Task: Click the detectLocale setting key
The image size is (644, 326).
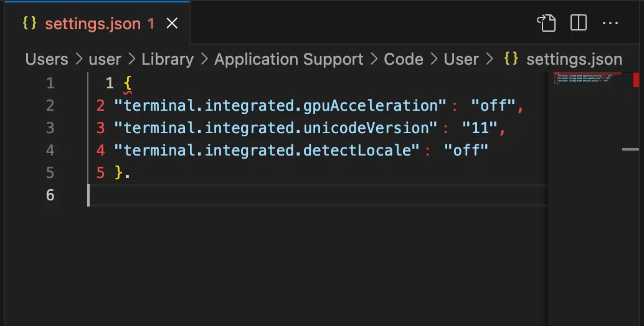Action: pos(267,151)
